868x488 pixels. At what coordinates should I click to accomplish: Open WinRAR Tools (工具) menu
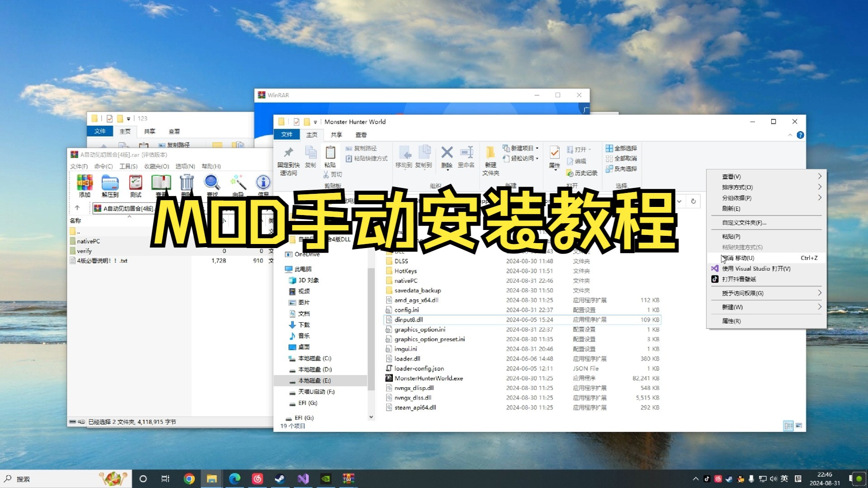[128, 166]
